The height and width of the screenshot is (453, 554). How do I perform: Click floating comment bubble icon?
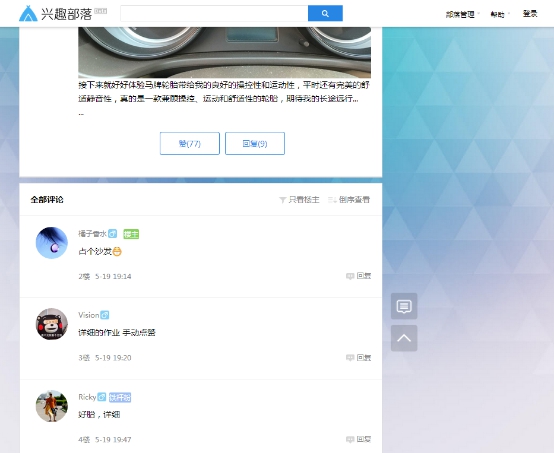click(404, 306)
